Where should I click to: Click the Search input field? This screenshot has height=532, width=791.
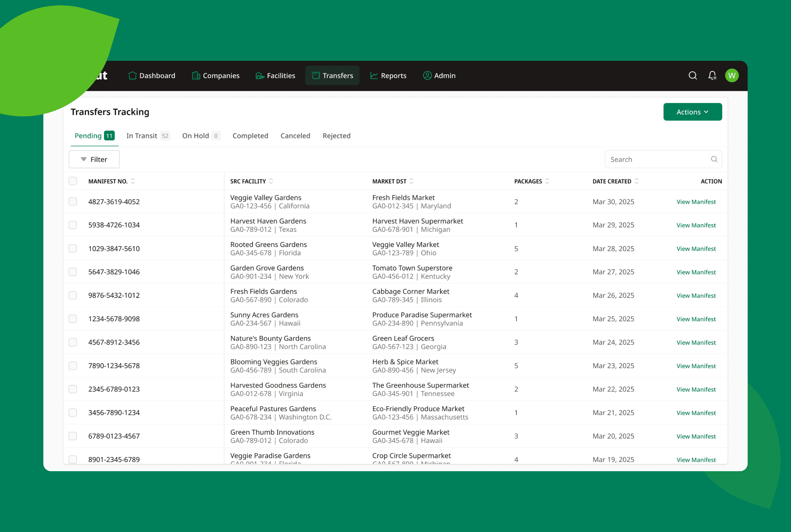tap(658, 160)
